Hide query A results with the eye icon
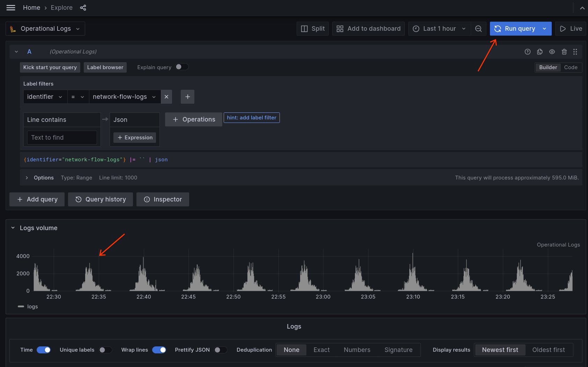The image size is (588, 367). click(x=552, y=51)
